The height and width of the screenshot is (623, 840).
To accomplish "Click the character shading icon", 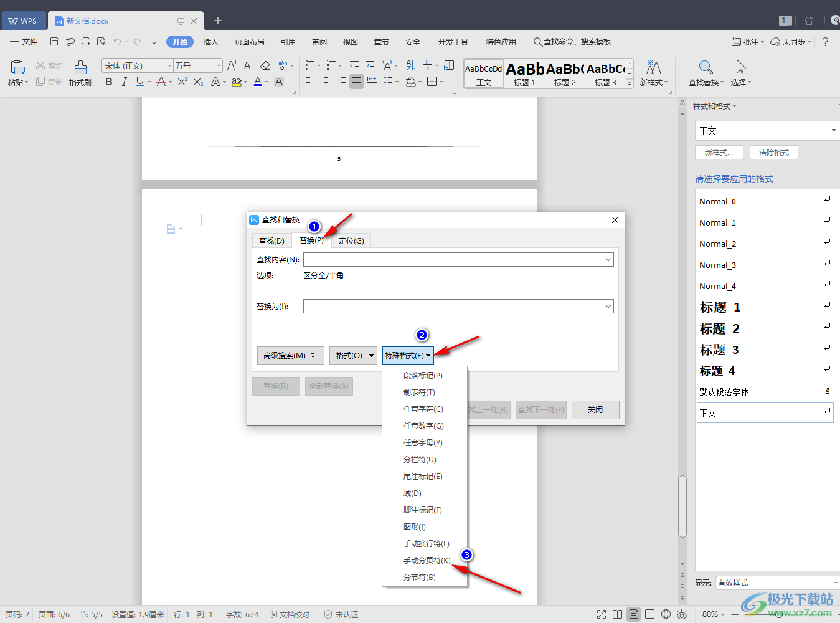I will [x=279, y=82].
